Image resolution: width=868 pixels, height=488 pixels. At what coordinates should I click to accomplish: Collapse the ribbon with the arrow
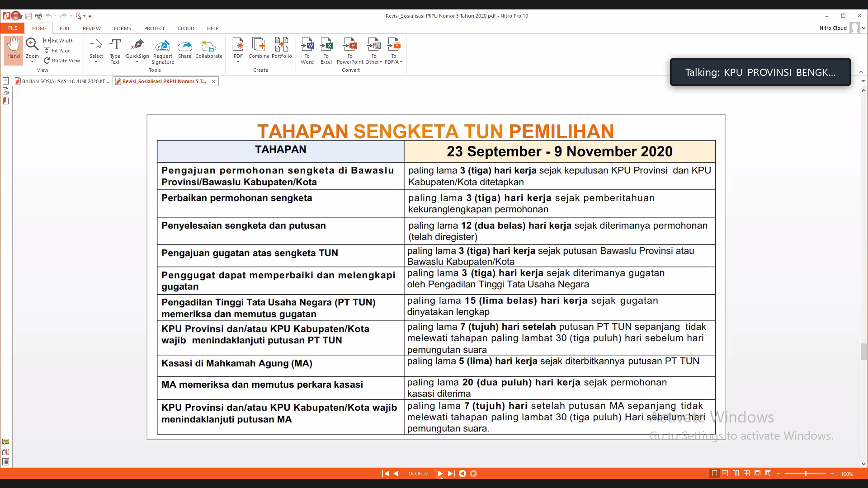tap(861, 71)
